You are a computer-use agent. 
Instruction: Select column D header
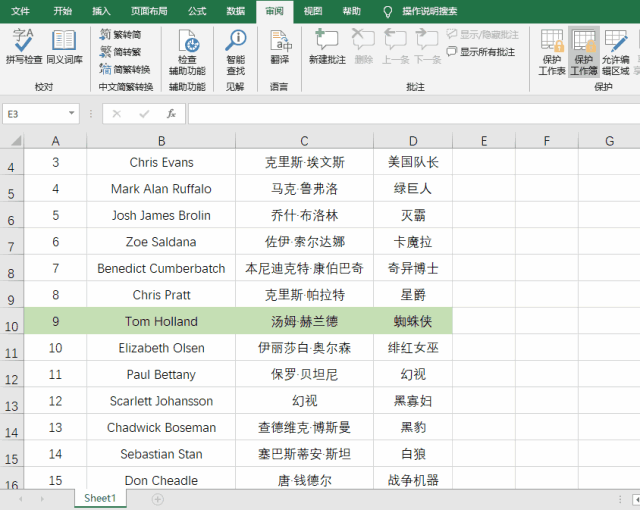click(x=413, y=141)
